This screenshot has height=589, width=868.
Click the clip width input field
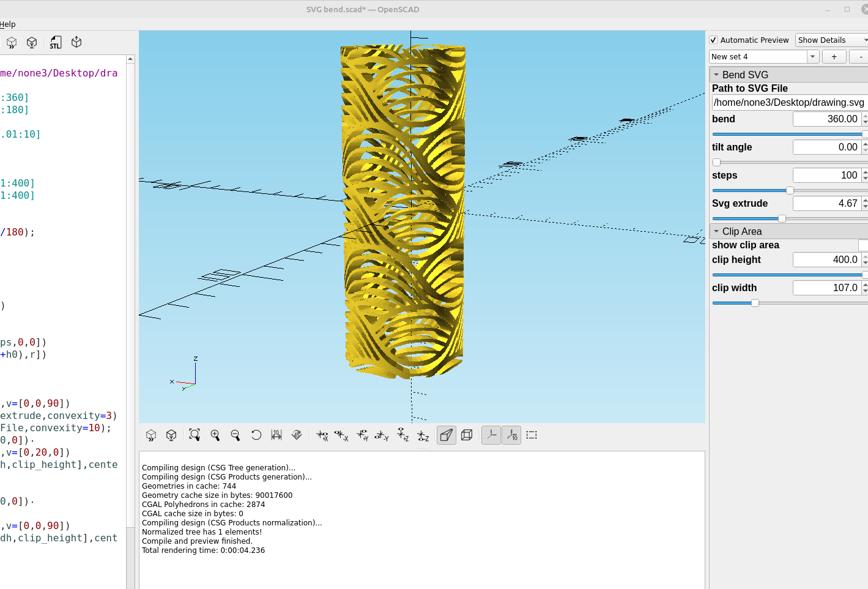click(x=826, y=287)
